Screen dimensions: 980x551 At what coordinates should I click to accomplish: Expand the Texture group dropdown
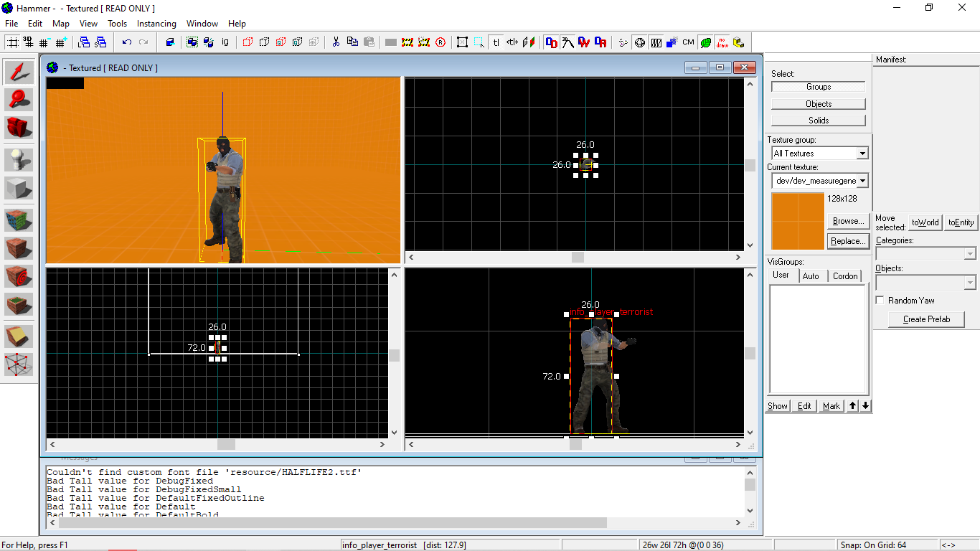point(862,154)
